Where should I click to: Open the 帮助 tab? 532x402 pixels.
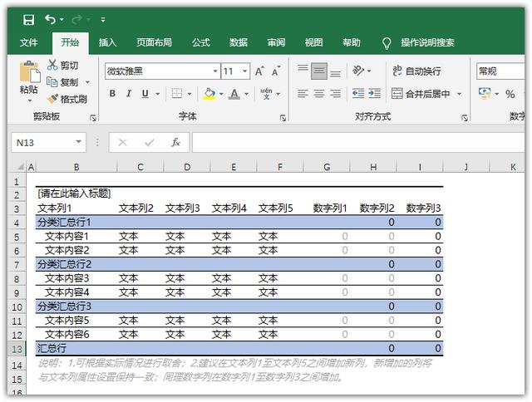351,42
